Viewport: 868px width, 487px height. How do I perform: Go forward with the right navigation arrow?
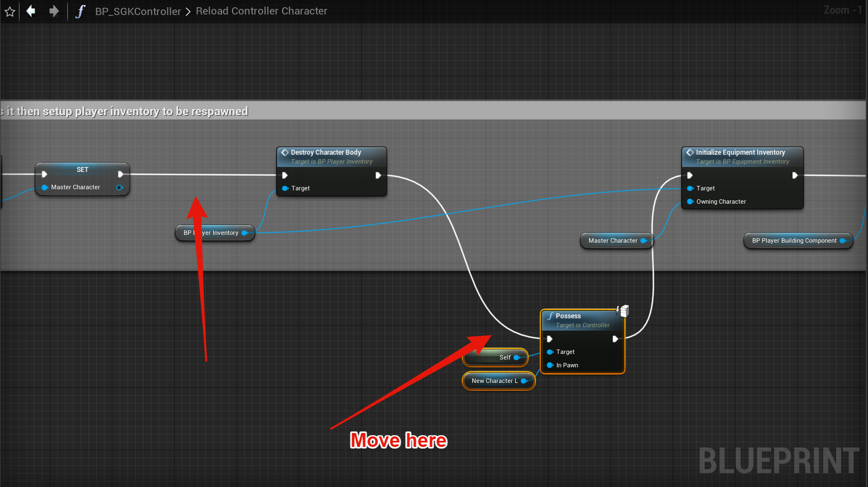coord(54,11)
